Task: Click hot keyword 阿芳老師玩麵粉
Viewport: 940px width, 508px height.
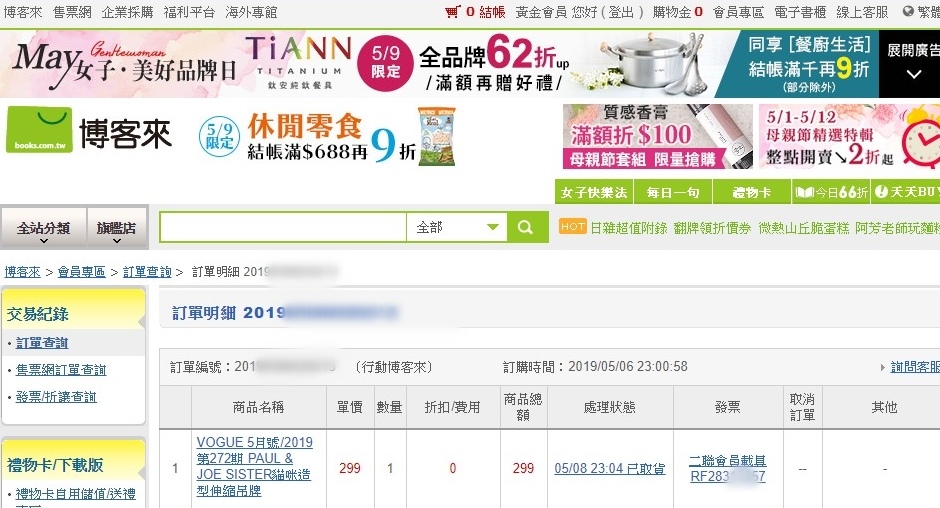Action: click(897, 228)
